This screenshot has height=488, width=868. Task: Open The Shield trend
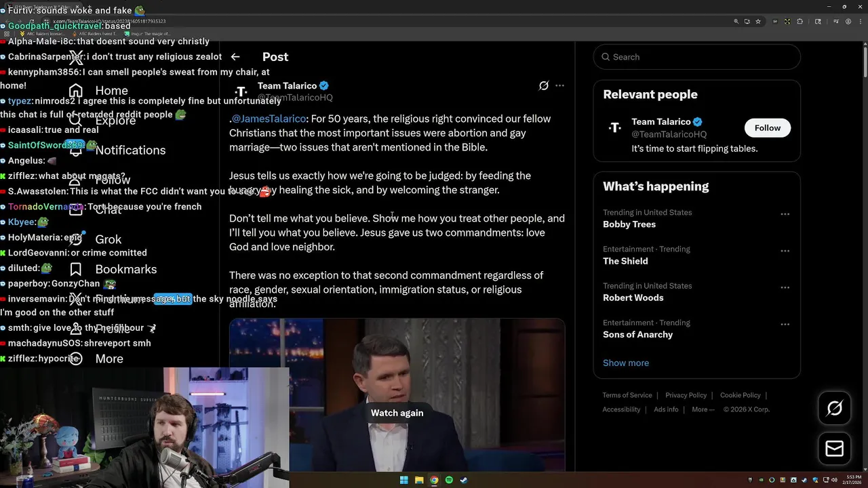(625, 261)
